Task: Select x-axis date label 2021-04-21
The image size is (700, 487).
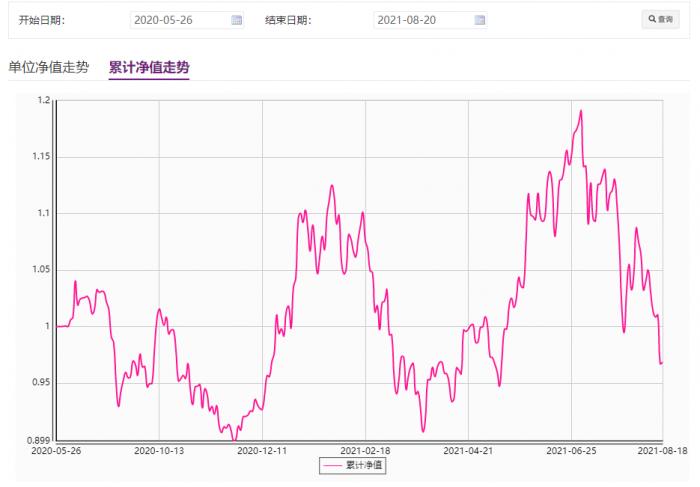Action: click(x=468, y=451)
